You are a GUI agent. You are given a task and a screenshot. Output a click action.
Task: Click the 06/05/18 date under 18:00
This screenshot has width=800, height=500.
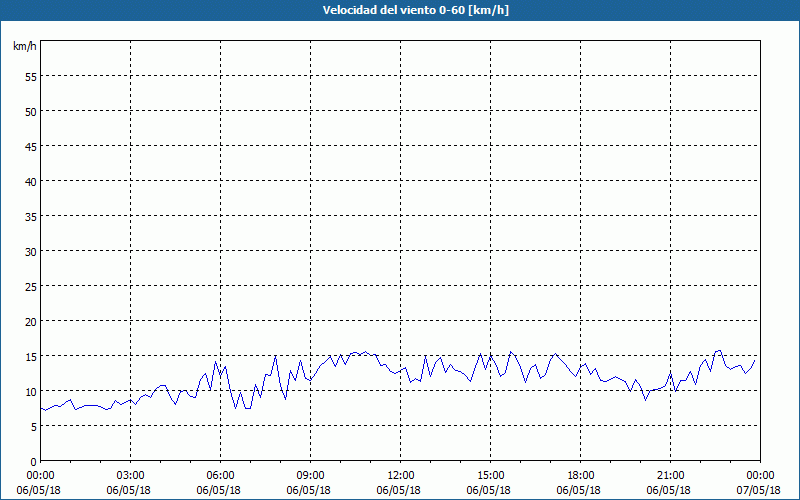coord(579,490)
